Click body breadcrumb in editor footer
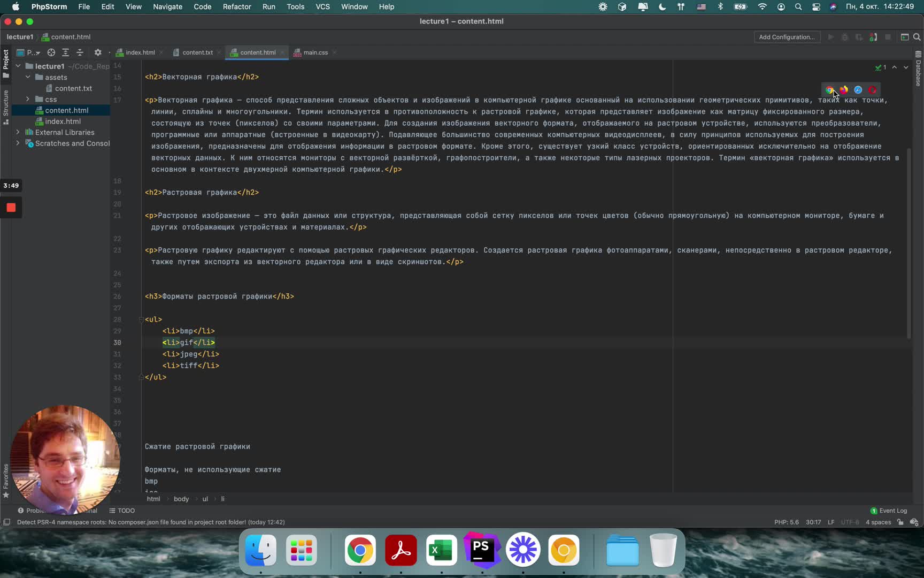 click(181, 499)
